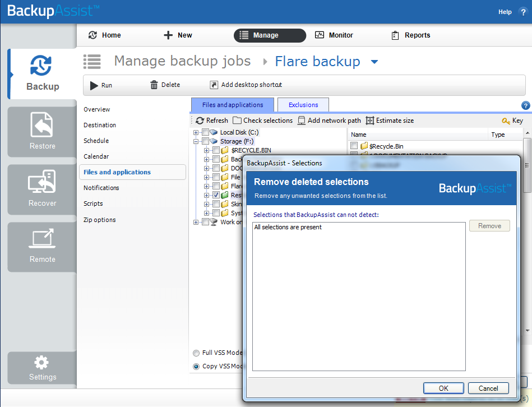Click 'All selections are present' in the list
Image resolution: width=532 pixels, height=407 pixels.
pos(288,227)
